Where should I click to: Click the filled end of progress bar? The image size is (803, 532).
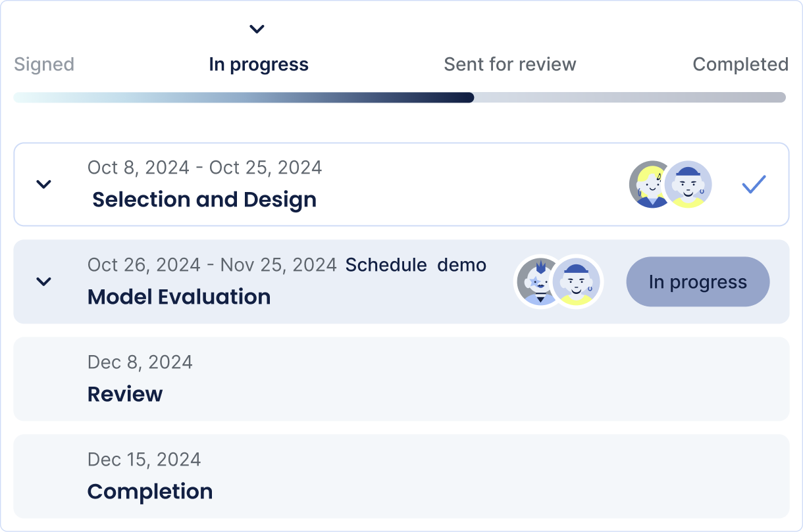469,97
